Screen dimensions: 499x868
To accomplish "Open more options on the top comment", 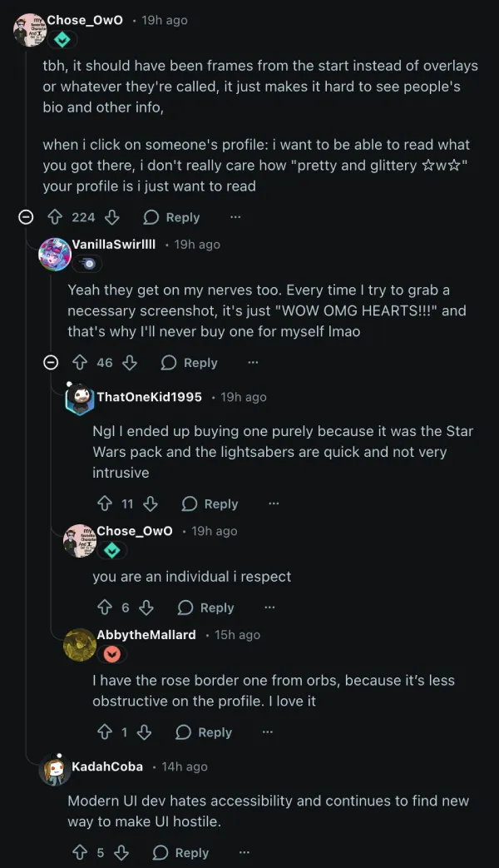I will point(235,217).
